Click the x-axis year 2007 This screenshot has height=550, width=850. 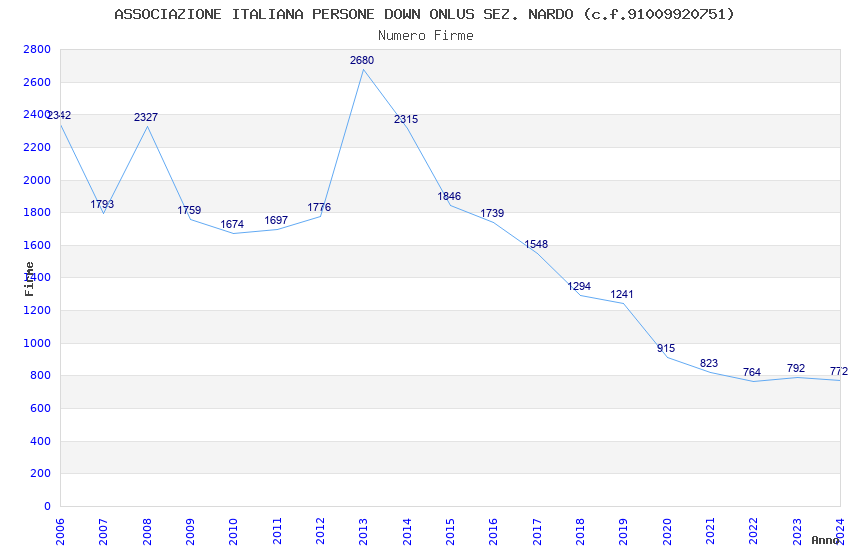point(103,531)
